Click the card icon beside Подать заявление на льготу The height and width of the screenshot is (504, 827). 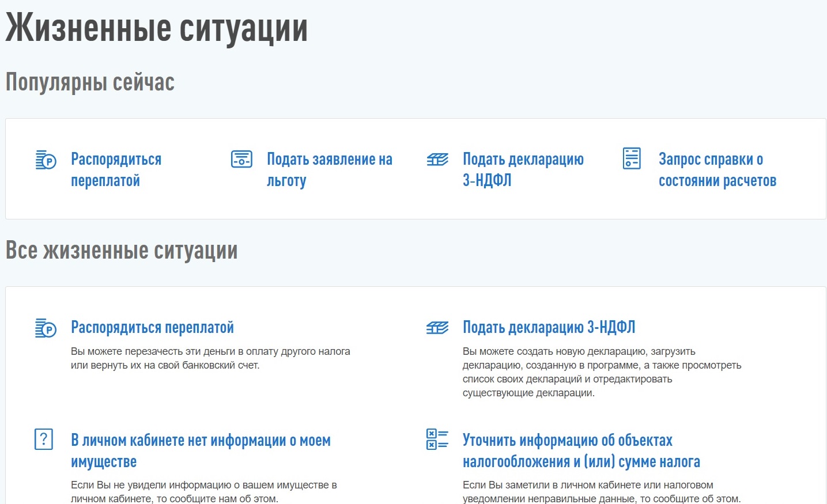pos(241,159)
